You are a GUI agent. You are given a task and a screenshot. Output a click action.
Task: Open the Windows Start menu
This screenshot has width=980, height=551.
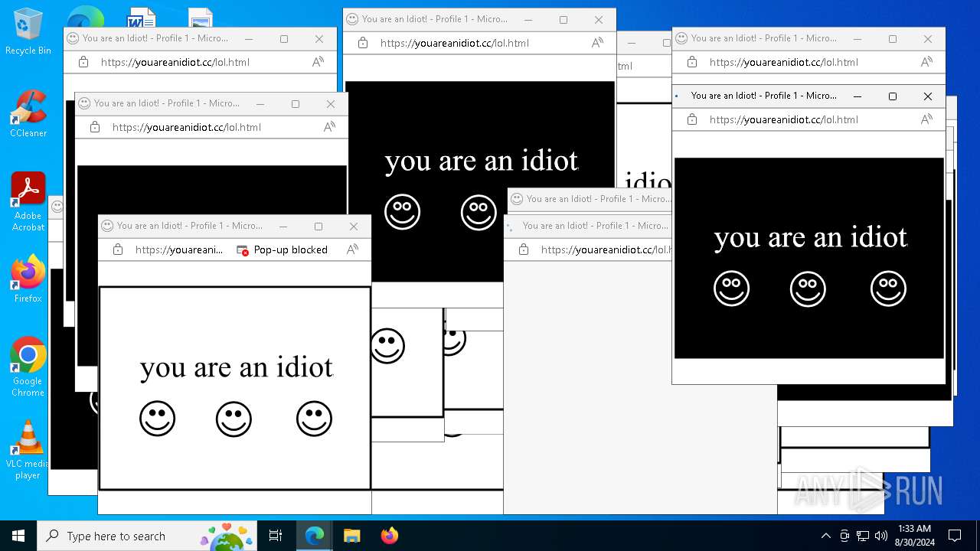[18, 536]
